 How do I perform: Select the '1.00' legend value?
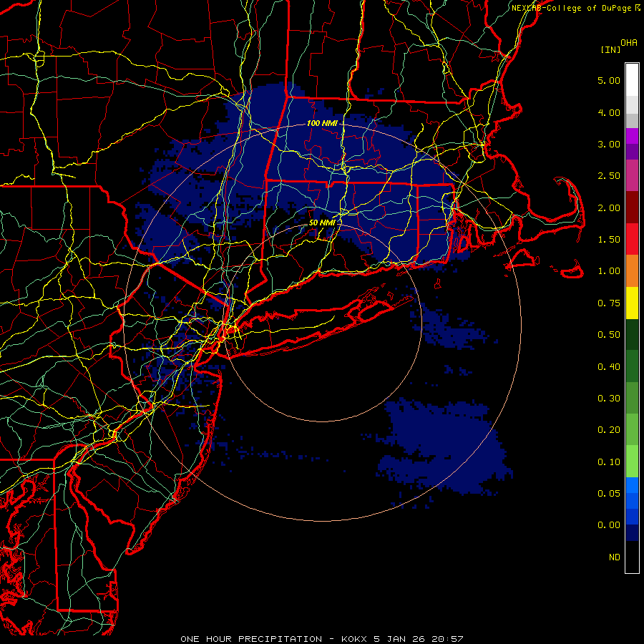click(609, 271)
